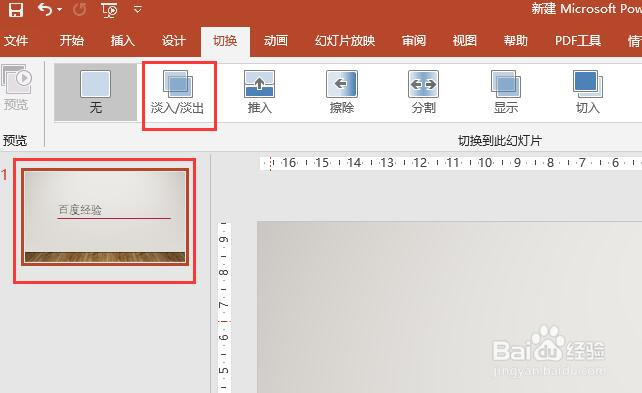
Task: Start slideshow from beginning icon
Action: click(x=109, y=10)
